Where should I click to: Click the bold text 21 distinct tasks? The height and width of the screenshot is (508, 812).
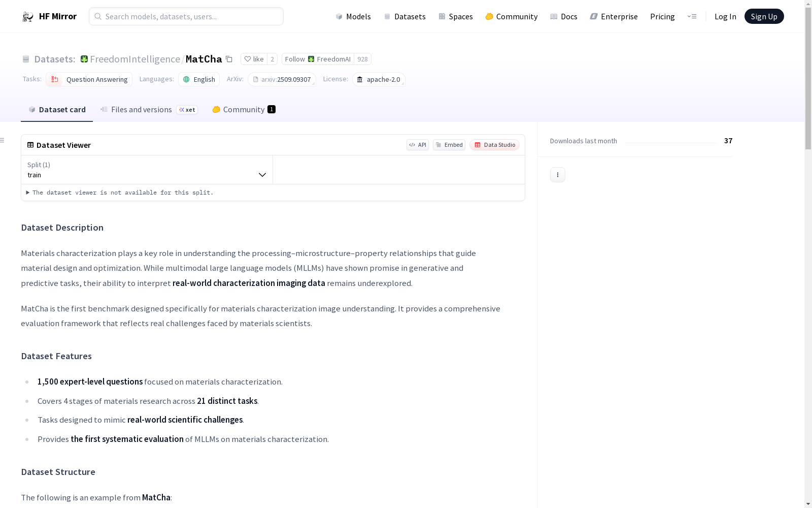[227, 401]
